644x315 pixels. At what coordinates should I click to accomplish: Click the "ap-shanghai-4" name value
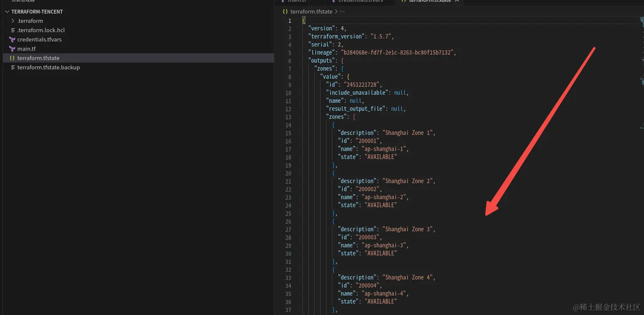pyautogui.click(x=384, y=293)
